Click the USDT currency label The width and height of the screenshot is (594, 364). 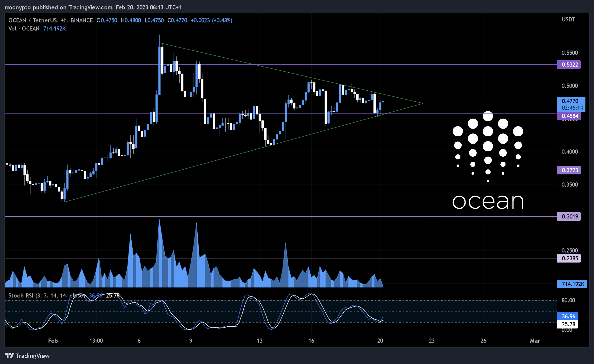click(568, 19)
